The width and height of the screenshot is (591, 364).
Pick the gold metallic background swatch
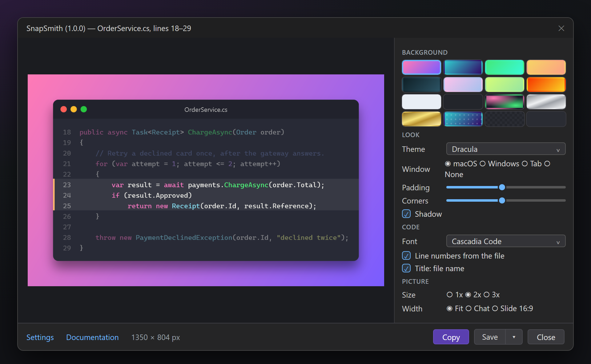421,119
